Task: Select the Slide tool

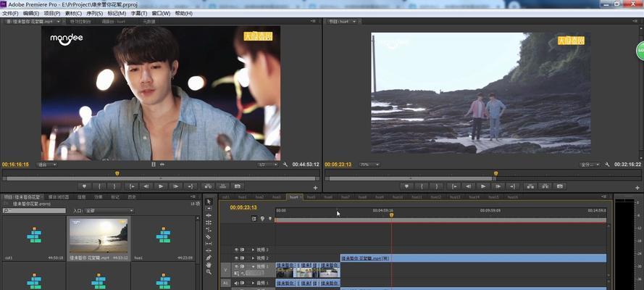Action: tap(209, 250)
